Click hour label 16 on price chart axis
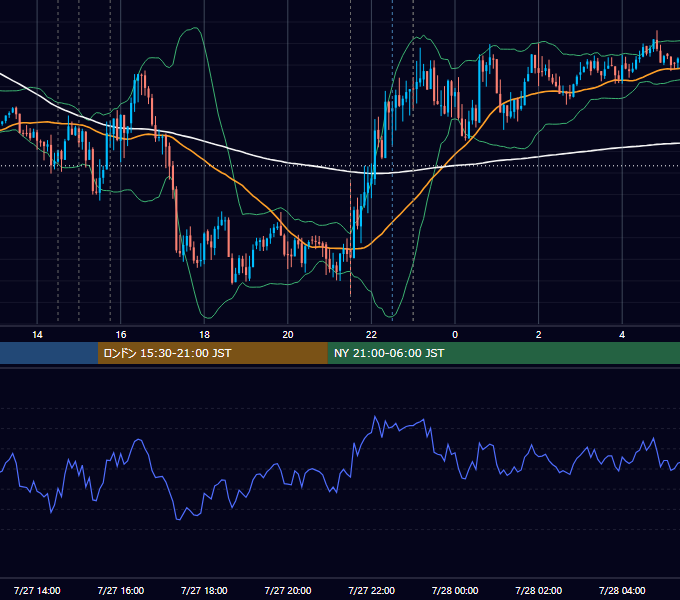This screenshot has height=600, width=680. pyautogui.click(x=121, y=335)
